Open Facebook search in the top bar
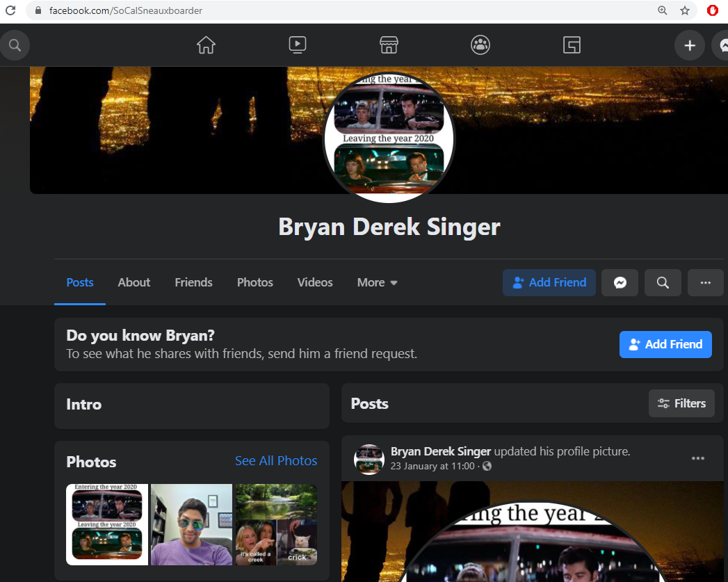The height and width of the screenshot is (582, 728). 15,45
